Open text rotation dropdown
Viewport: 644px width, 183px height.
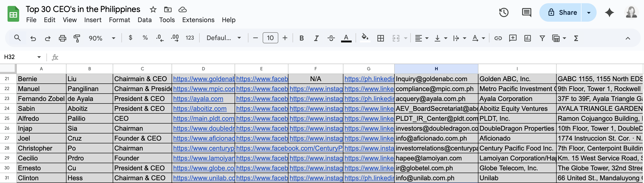(x=478, y=38)
